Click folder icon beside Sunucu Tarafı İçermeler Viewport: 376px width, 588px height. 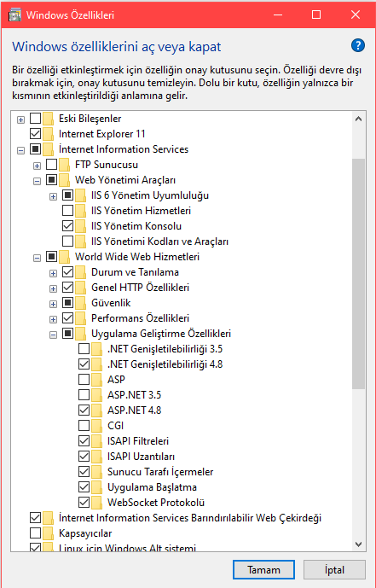click(x=96, y=472)
